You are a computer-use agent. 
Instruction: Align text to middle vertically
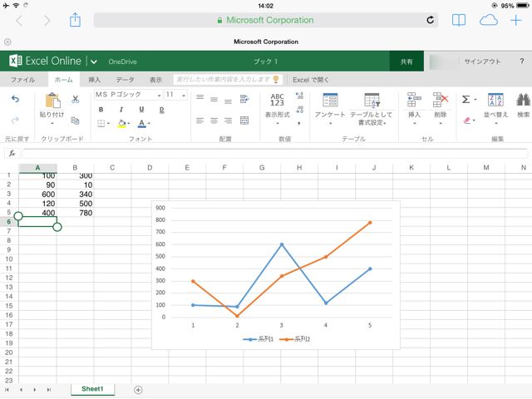[214, 99]
